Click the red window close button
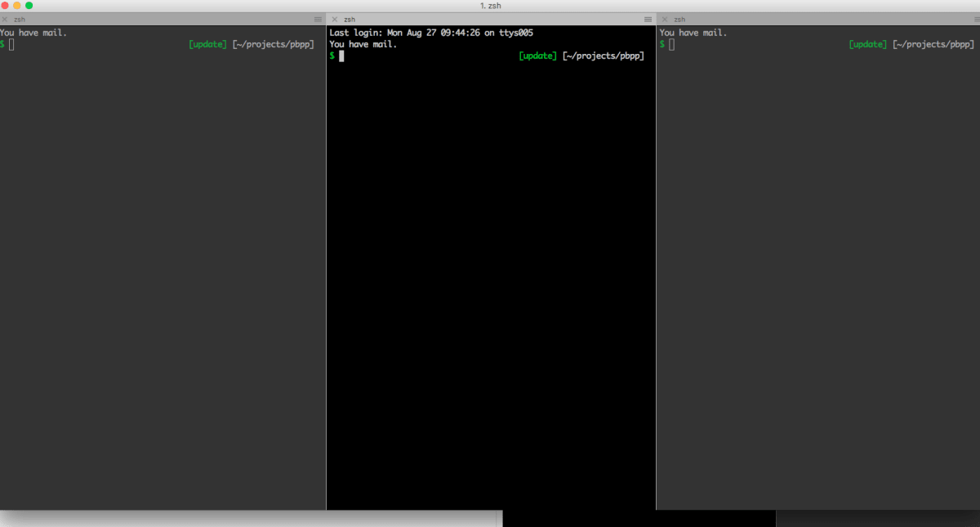The image size is (980, 527). [4, 6]
